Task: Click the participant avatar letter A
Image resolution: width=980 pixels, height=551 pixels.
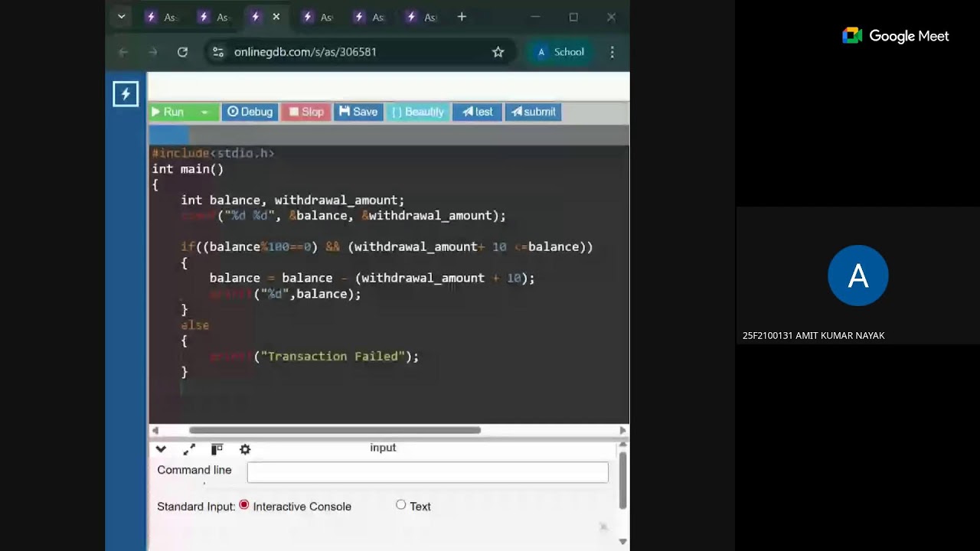Action: click(x=858, y=275)
